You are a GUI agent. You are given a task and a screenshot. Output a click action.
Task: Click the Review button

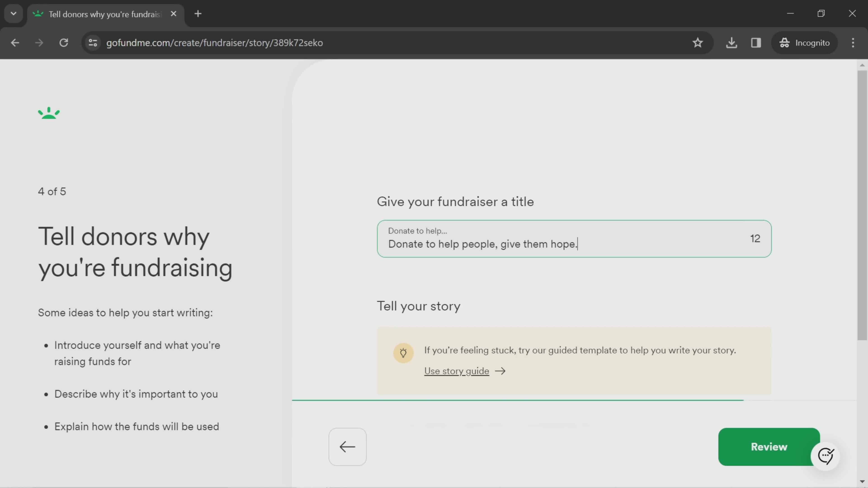tap(769, 446)
